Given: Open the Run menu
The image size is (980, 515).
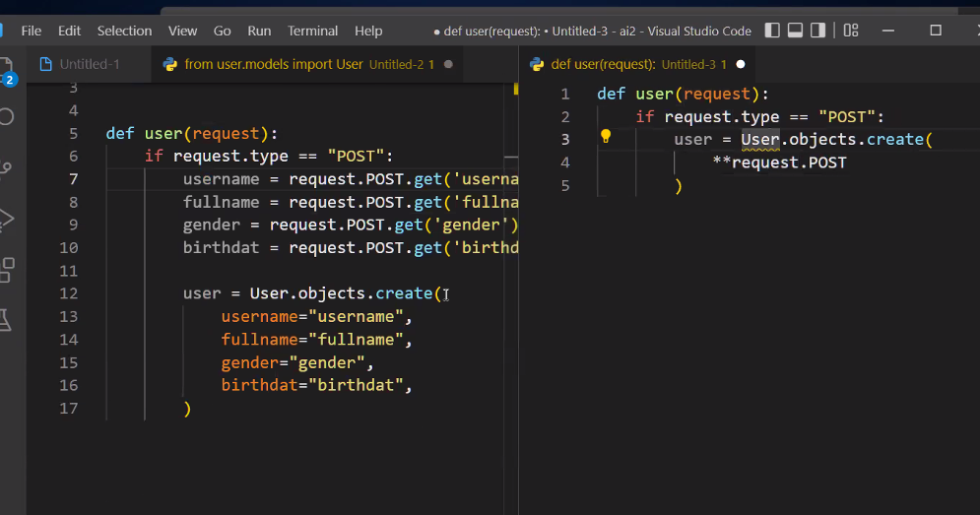Looking at the screenshot, I should tap(259, 31).
